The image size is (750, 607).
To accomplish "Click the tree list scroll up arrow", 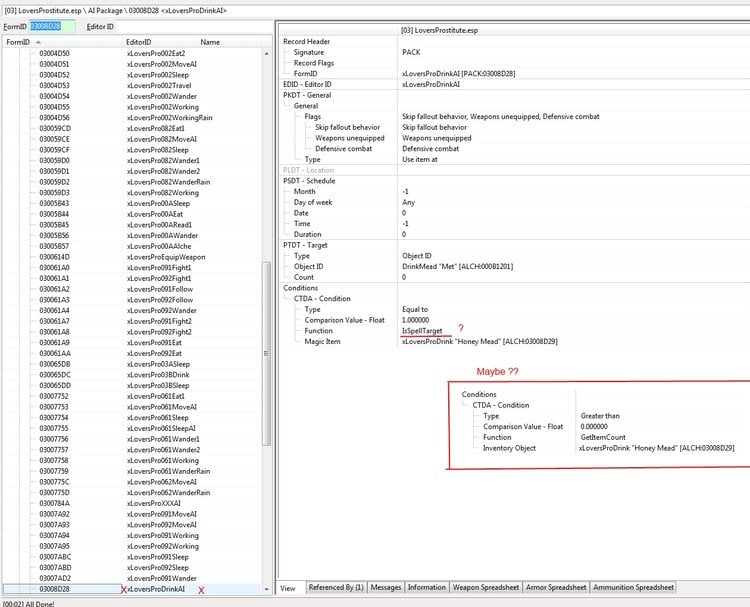I will click(x=266, y=54).
